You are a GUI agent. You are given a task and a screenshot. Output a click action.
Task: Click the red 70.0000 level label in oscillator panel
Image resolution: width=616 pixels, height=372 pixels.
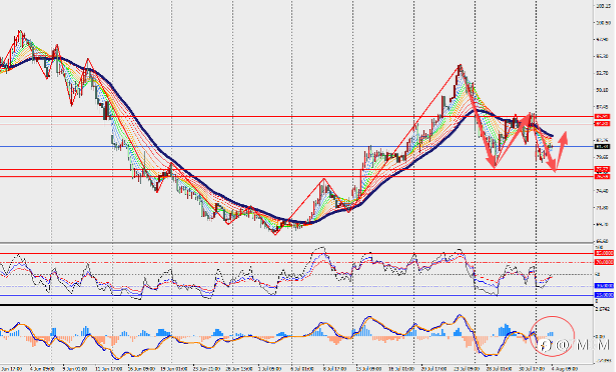pyautogui.click(x=604, y=262)
